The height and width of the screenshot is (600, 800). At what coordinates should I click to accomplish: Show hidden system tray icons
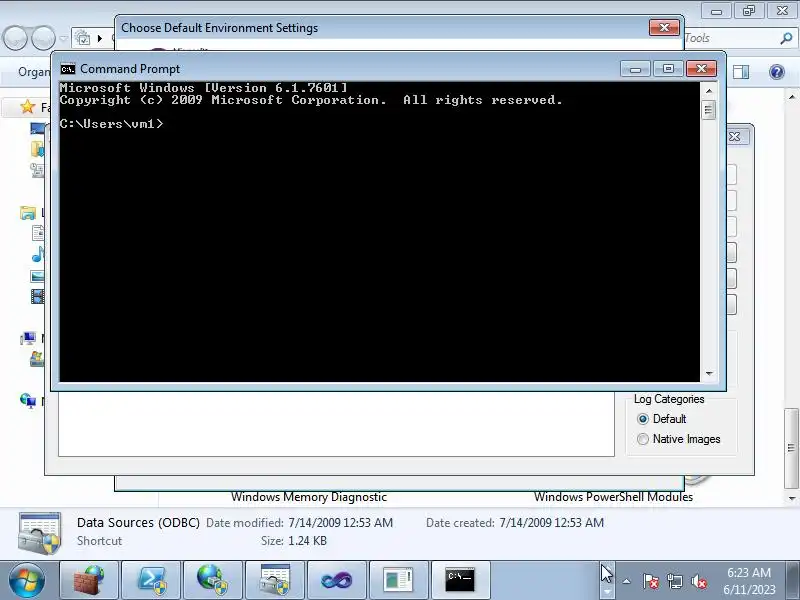627,581
